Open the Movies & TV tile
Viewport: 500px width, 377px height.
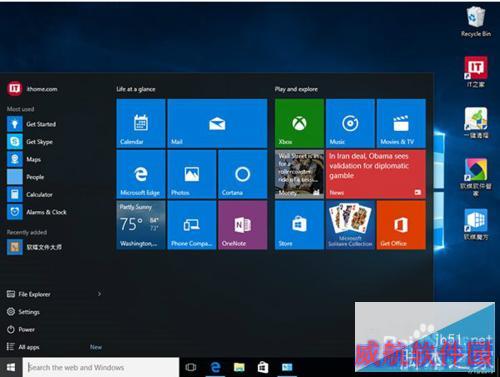401,123
